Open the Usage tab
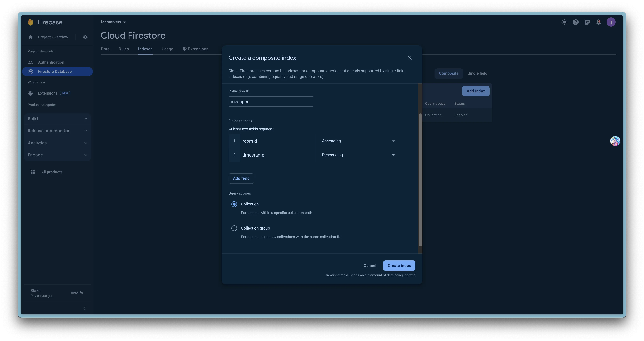This screenshot has height=341, width=644. pyautogui.click(x=167, y=49)
